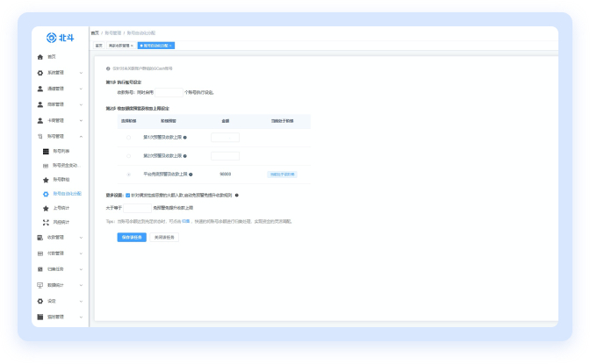Close the 账号自动化分配 tab
This screenshot has height=364, width=590.
pos(171,45)
